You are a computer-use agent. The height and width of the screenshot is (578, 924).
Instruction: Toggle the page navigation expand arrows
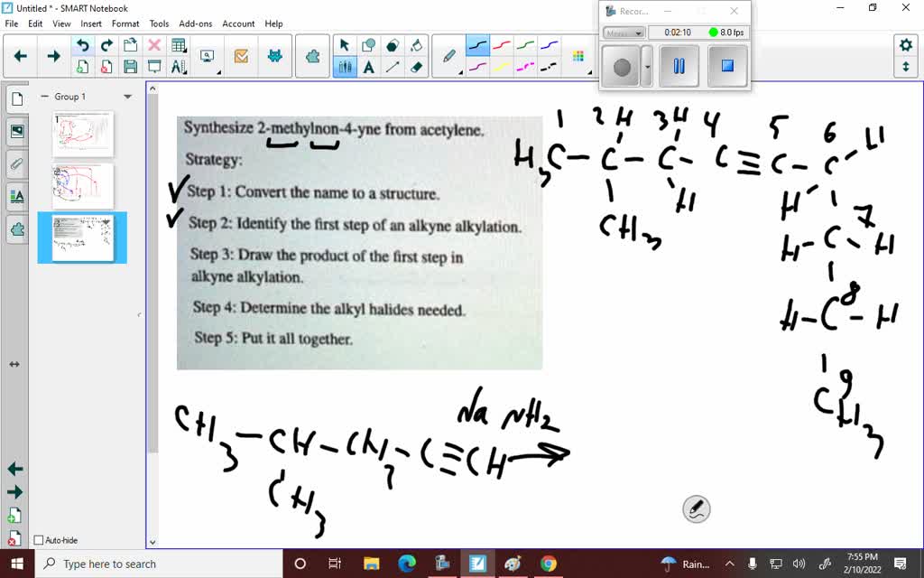pos(13,364)
